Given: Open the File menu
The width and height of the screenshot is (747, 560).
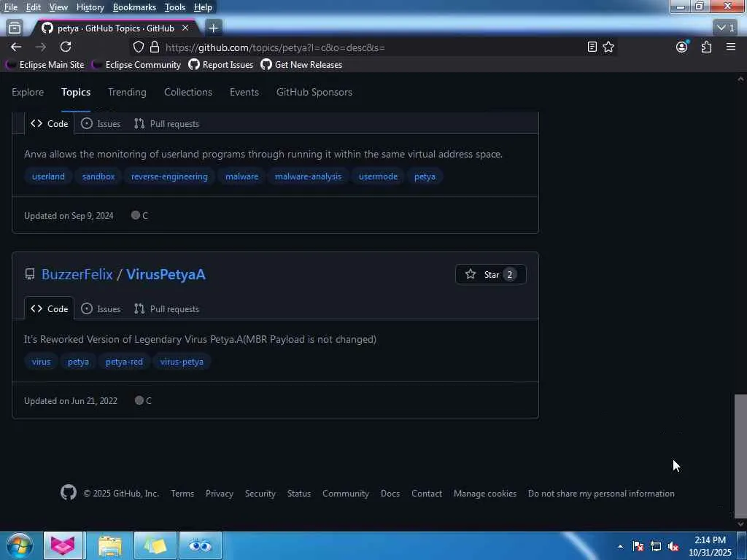Looking at the screenshot, I should click(10, 7).
